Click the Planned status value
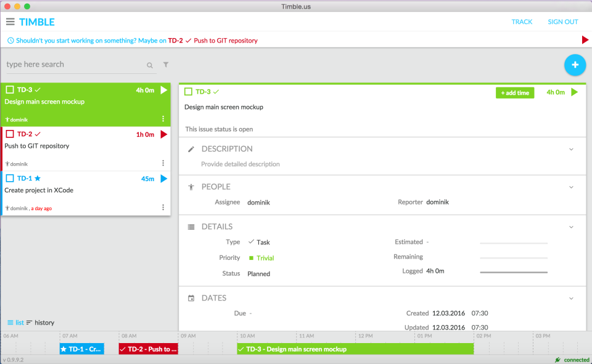This screenshot has width=592, height=364. point(258,274)
